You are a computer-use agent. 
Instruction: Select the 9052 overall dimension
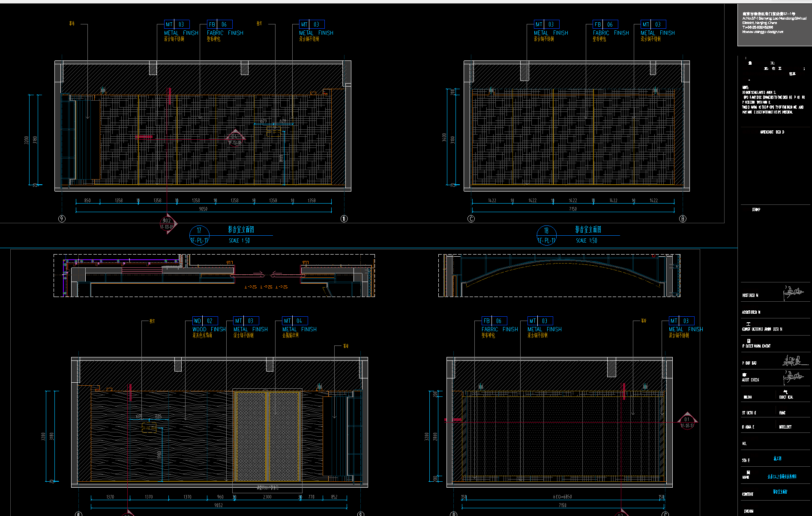pos(219,505)
